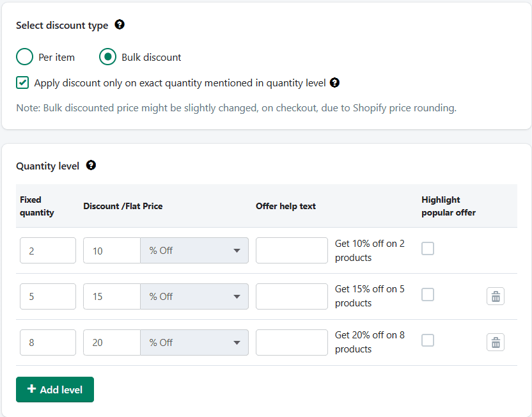Select the Per item radio option

(x=25, y=57)
